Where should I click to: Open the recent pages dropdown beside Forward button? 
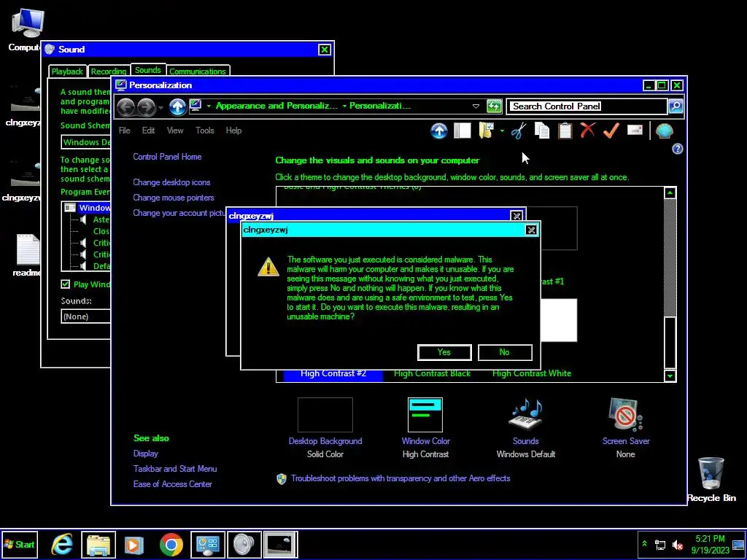[x=160, y=107]
